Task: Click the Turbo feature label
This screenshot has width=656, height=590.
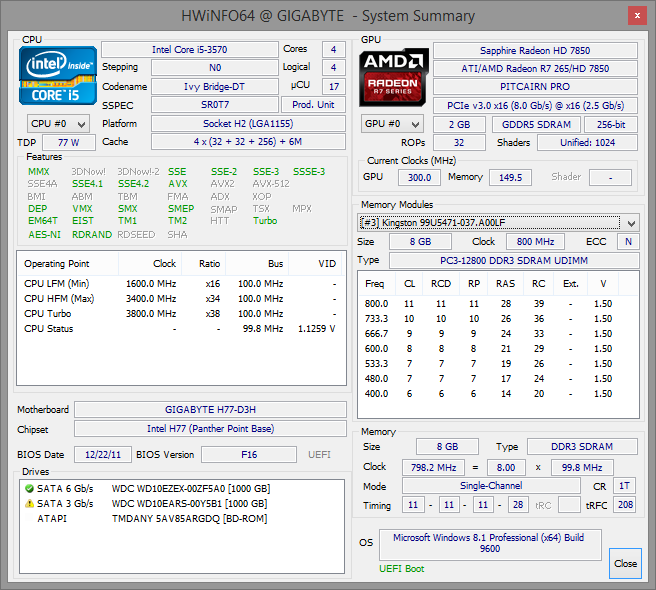Action: point(265,221)
